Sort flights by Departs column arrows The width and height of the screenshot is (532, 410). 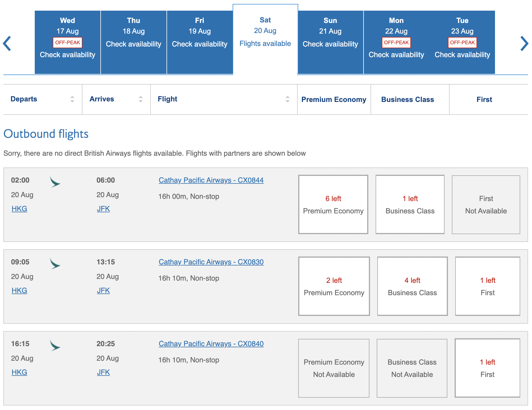72,99
